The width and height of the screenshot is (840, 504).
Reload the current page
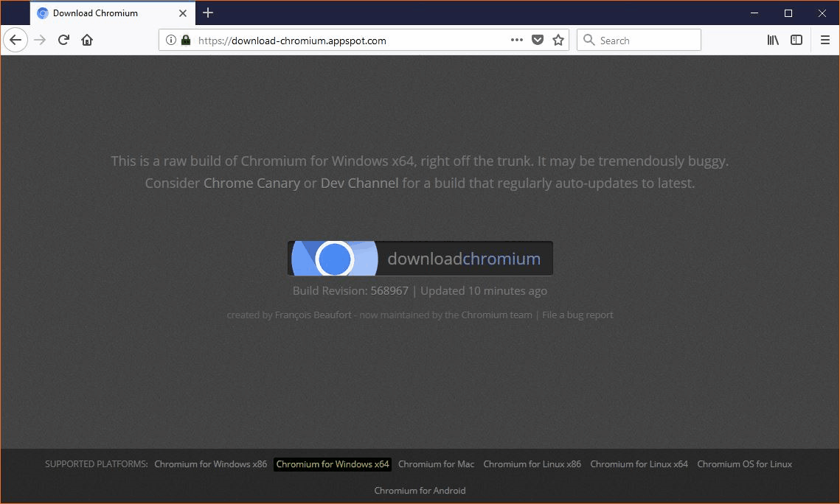coord(63,41)
